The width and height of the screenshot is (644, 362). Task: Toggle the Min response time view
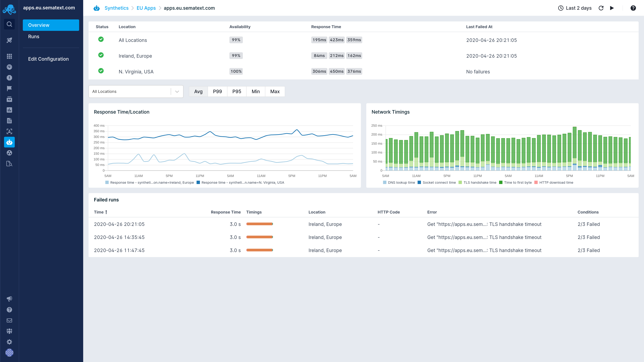tap(256, 91)
